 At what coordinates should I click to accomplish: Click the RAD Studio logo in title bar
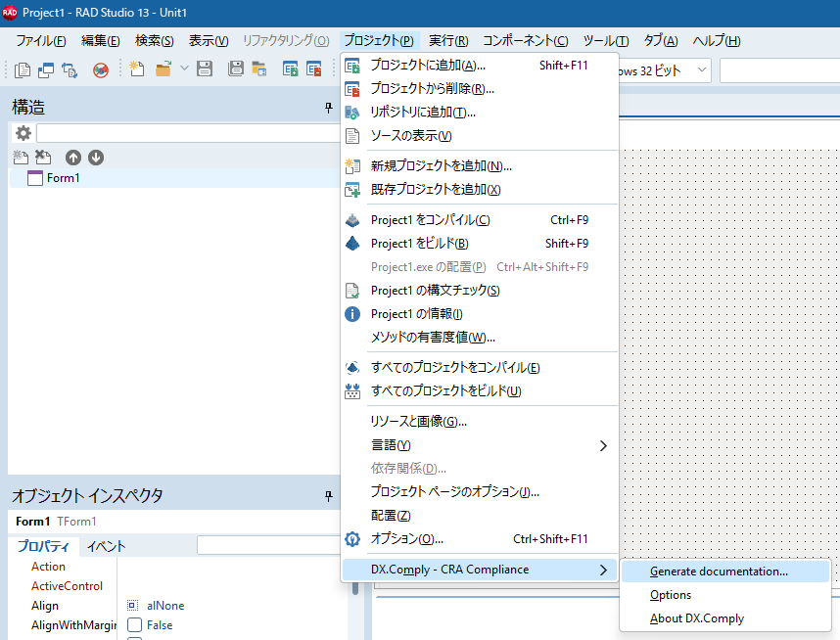10,13
